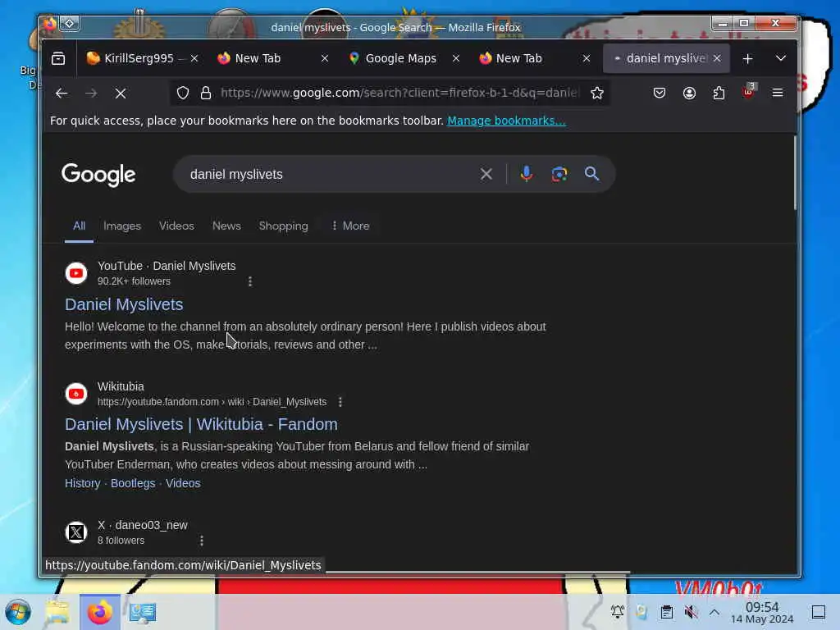Expand More search filters

click(x=350, y=226)
